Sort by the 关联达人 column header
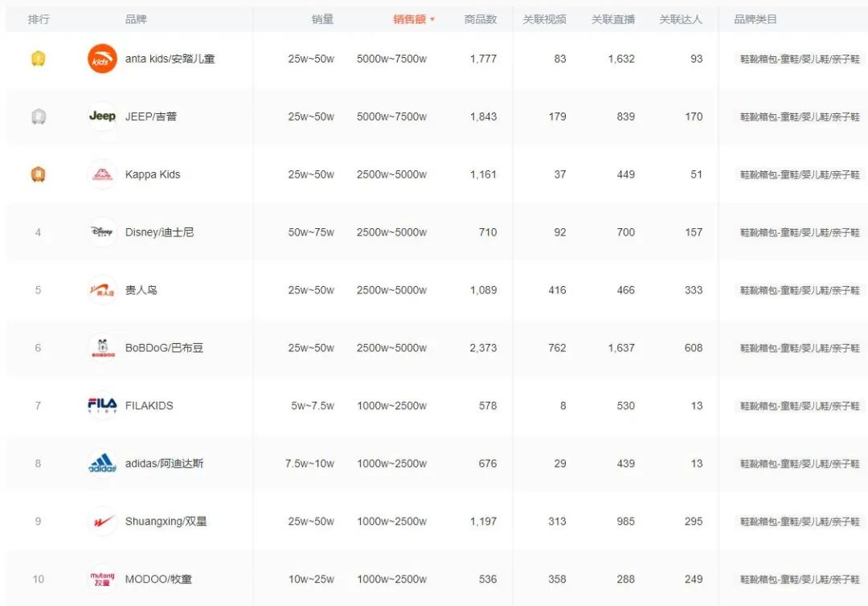The height and width of the screenshot is (606, 868). [x=681, y=19]
